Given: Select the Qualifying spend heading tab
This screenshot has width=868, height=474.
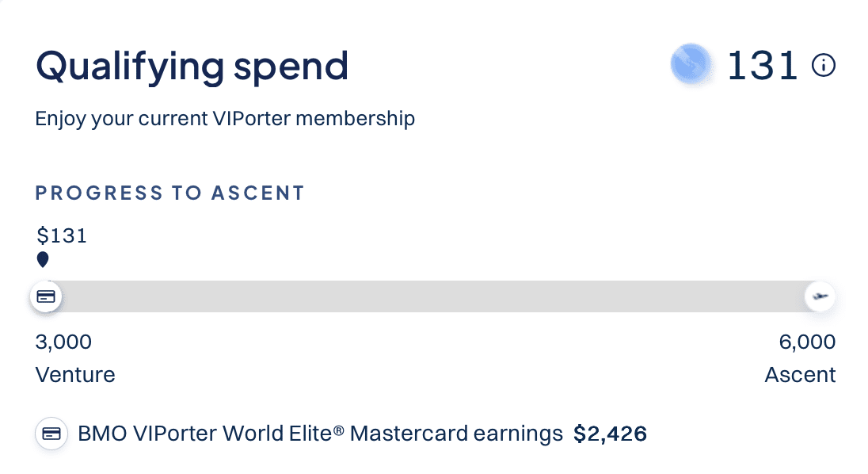Looking at the screenshot, I should point(191,66).
